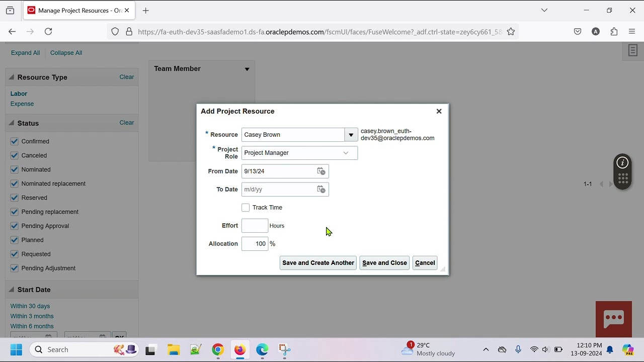
Task: Clear the Resource Type filter
Action: 127,77
